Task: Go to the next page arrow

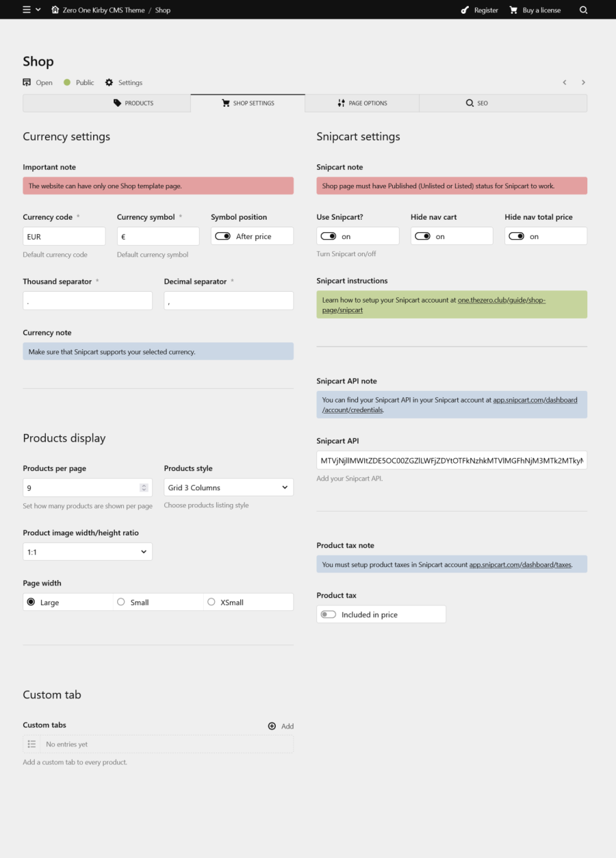Action: point(583,82)
